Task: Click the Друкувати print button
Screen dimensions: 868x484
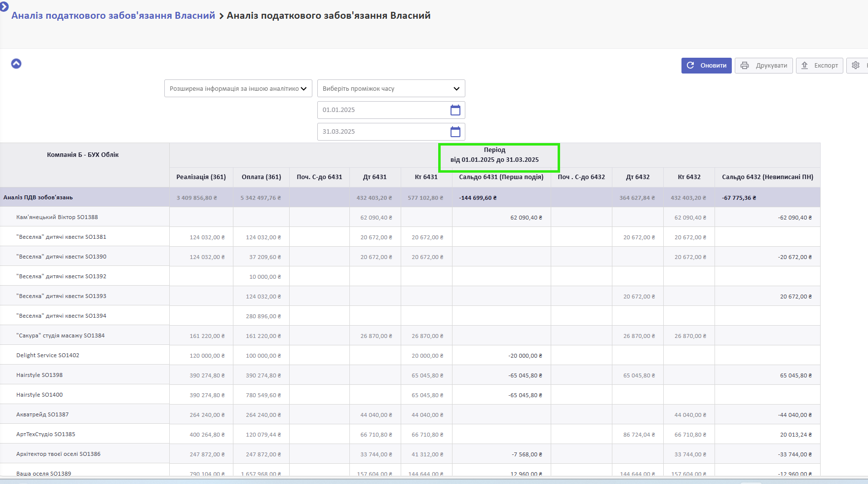Action: (763, 66)
